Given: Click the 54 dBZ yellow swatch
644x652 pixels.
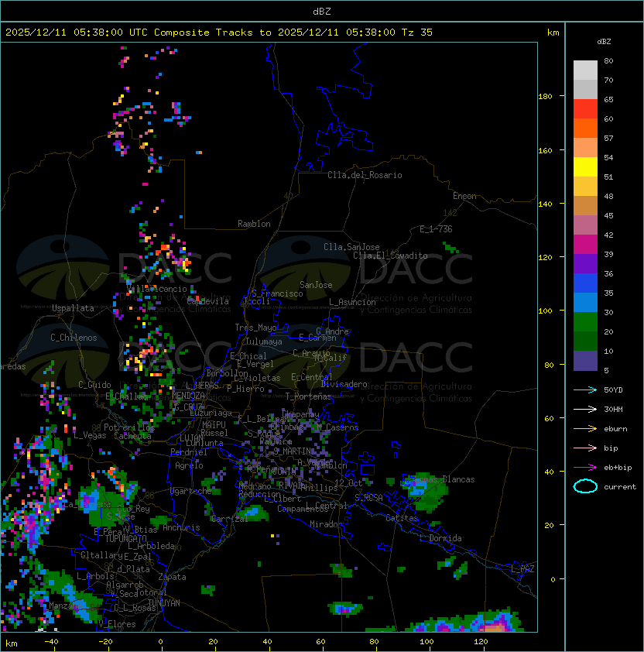Looking at the screenshot, I should 585,166.
